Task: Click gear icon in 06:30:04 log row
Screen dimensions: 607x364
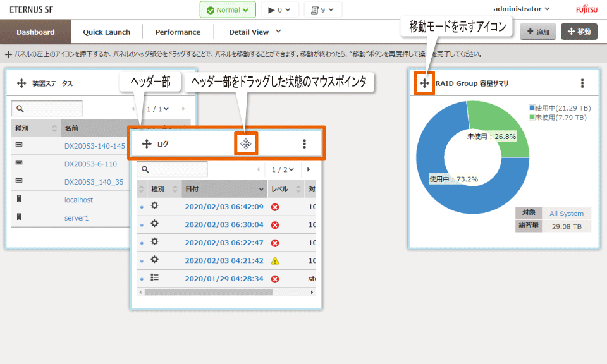Action: [154, 224]
